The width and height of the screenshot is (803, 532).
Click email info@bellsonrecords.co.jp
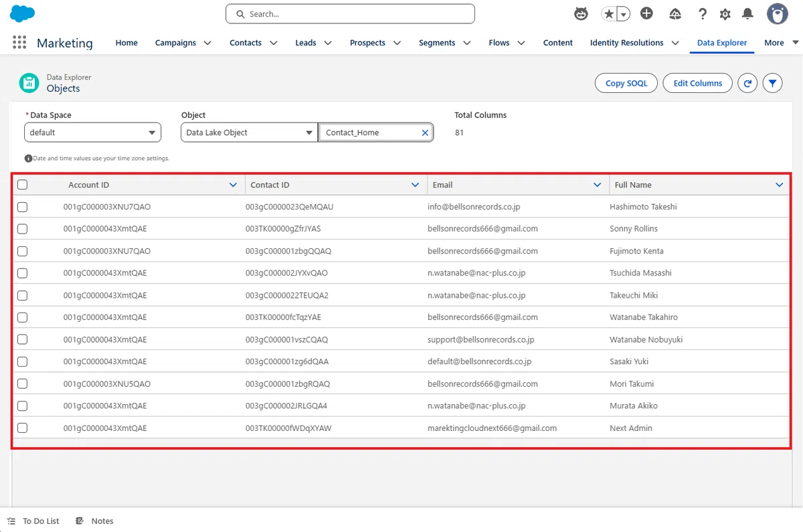474,207
